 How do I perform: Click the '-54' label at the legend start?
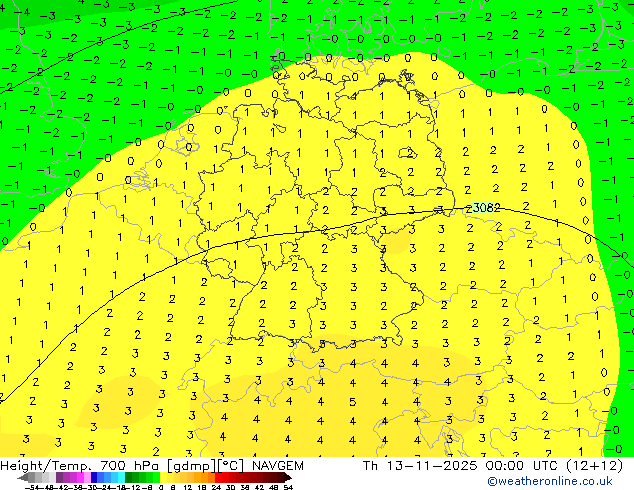32,487
